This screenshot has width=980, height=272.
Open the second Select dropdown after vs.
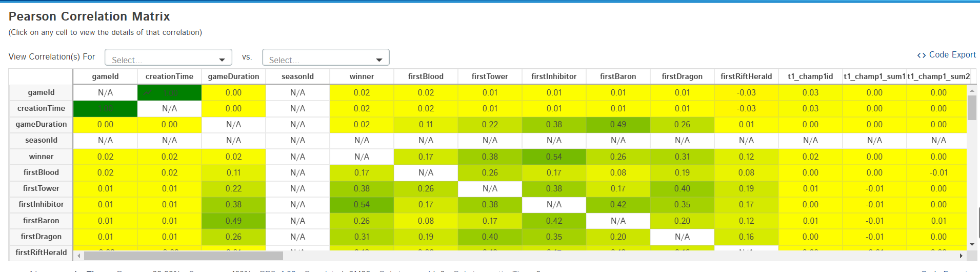(326, 57)
